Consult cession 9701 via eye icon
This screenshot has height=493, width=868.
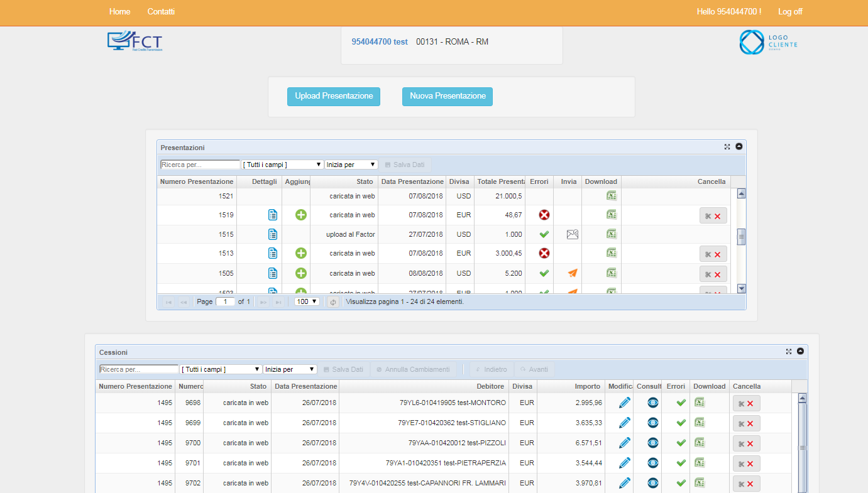[x=653, y=463]
